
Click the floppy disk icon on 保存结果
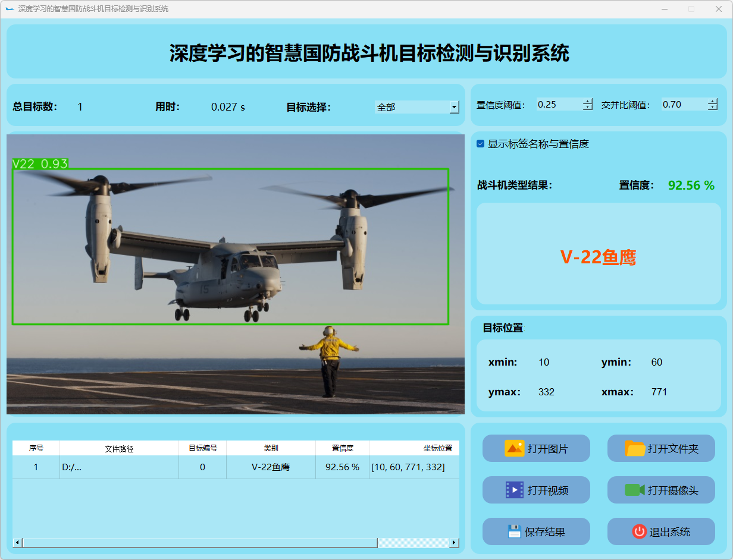pyautogui.click(x=515, y=531)
